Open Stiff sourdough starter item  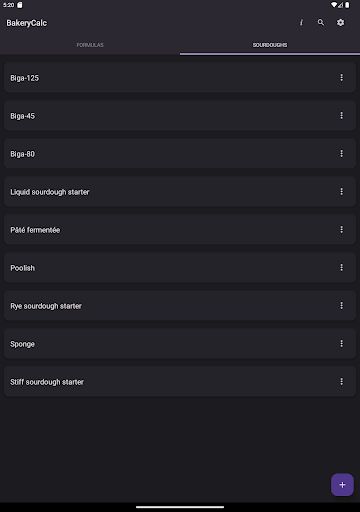click(x=180, y=382)
